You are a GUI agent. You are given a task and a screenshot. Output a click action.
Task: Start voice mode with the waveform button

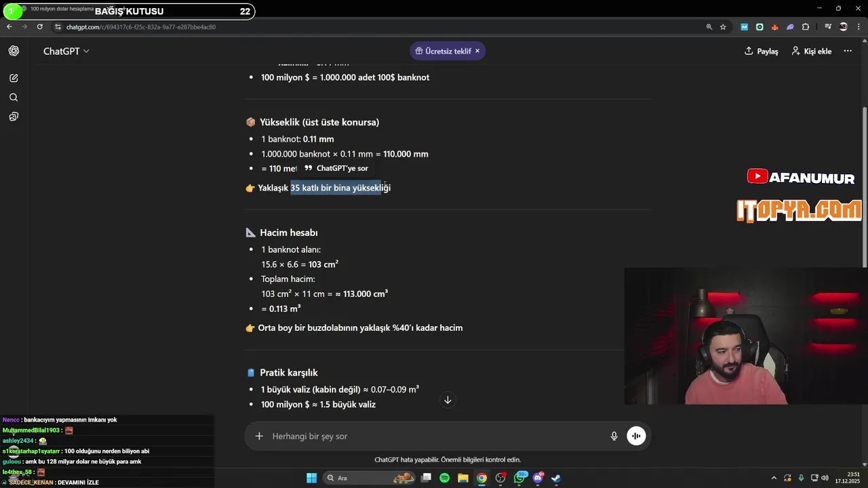[x=636, y=436]
